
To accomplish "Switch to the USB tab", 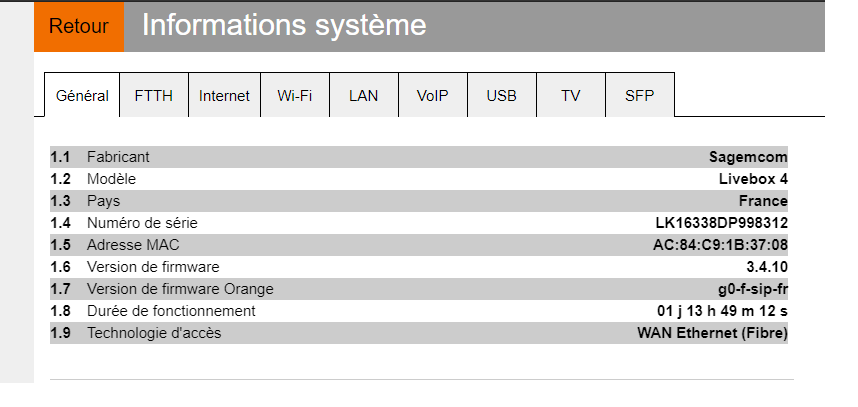I will point(501,96).
